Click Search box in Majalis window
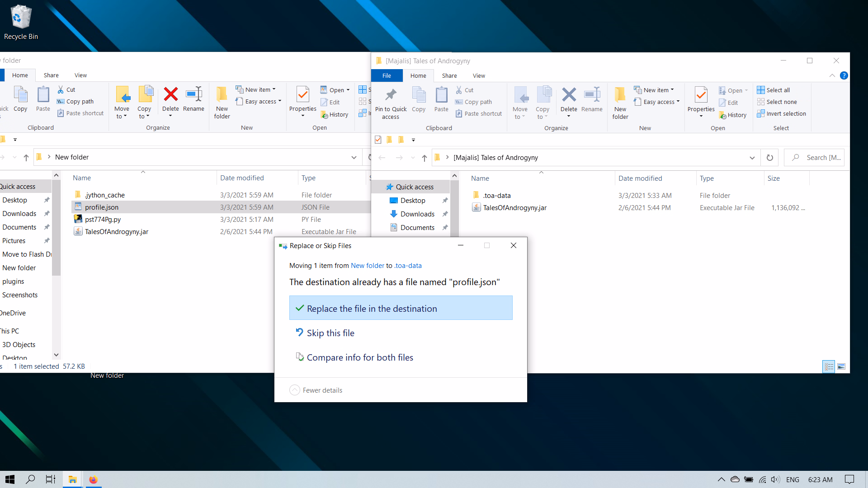This screenshot has height=488, width=868. tap(814, 158)
